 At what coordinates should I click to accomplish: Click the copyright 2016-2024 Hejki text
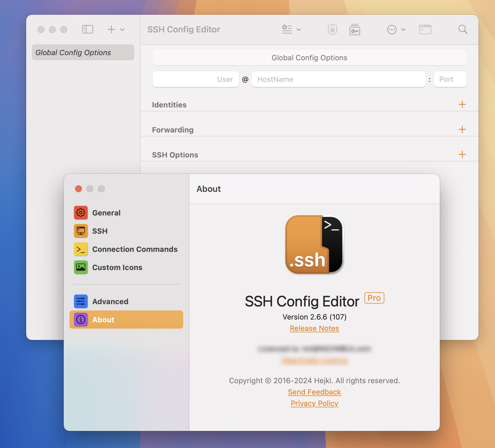click(x=314, y=381)
